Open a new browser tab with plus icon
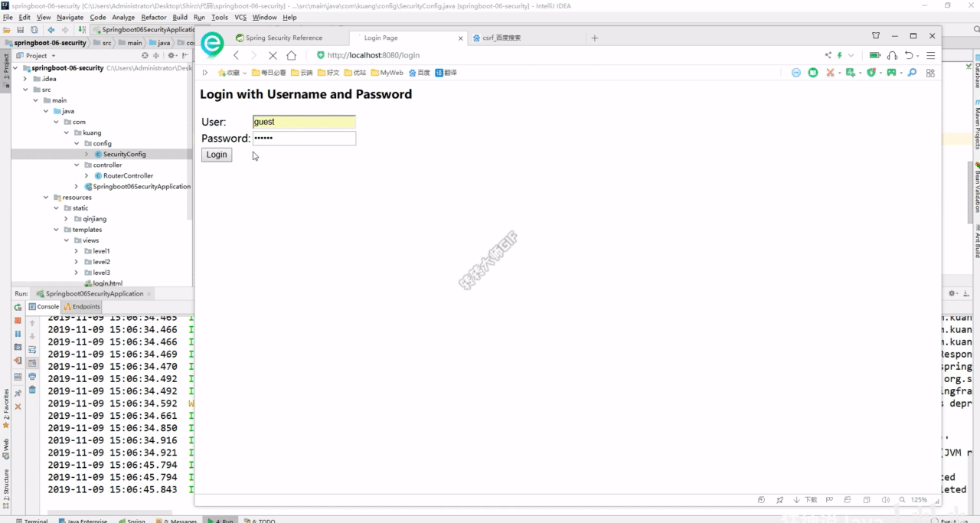 tap(595, 38)
